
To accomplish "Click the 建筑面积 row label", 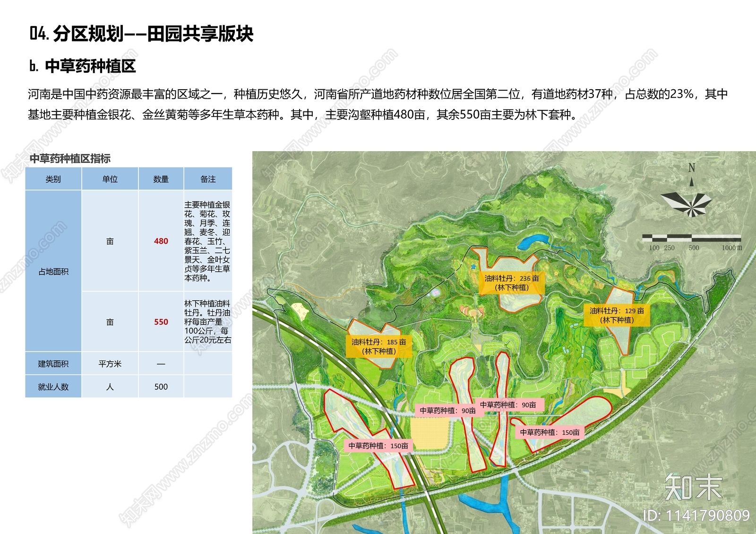I will pyautogui.click(x=53, y=364).
